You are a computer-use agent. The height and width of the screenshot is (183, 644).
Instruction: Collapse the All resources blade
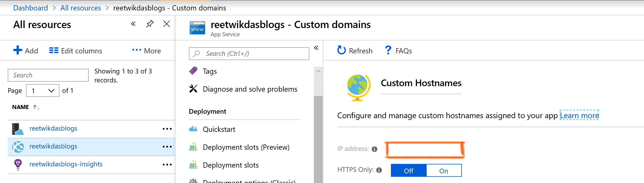click(x=133, y=24)
